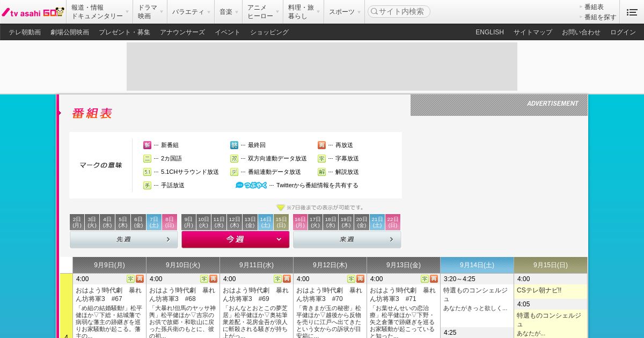Viewport: 644px width, 338px height.
Task: Select 15日(日) date tab
Action: click(x=281, y=222)
